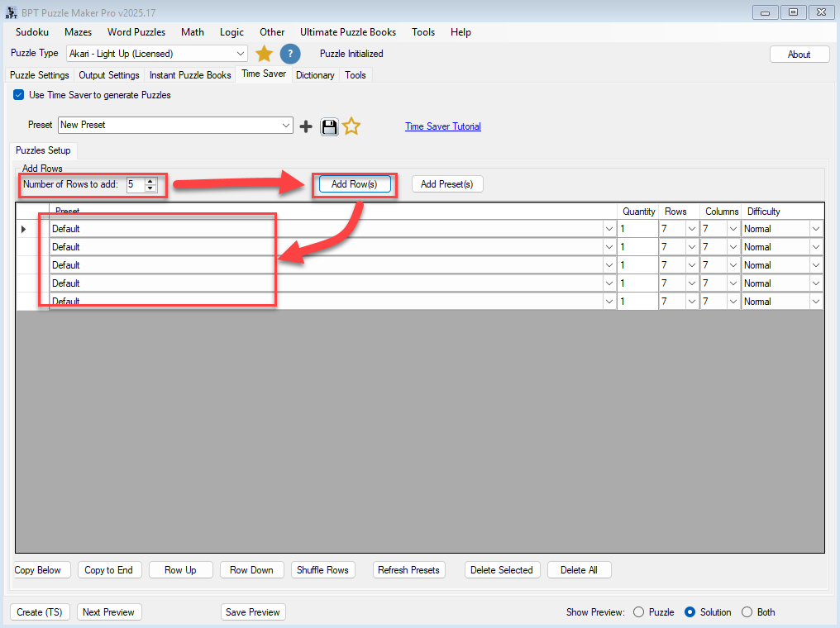
Task: Click the Create (TS) button
Action: [41, 612]
